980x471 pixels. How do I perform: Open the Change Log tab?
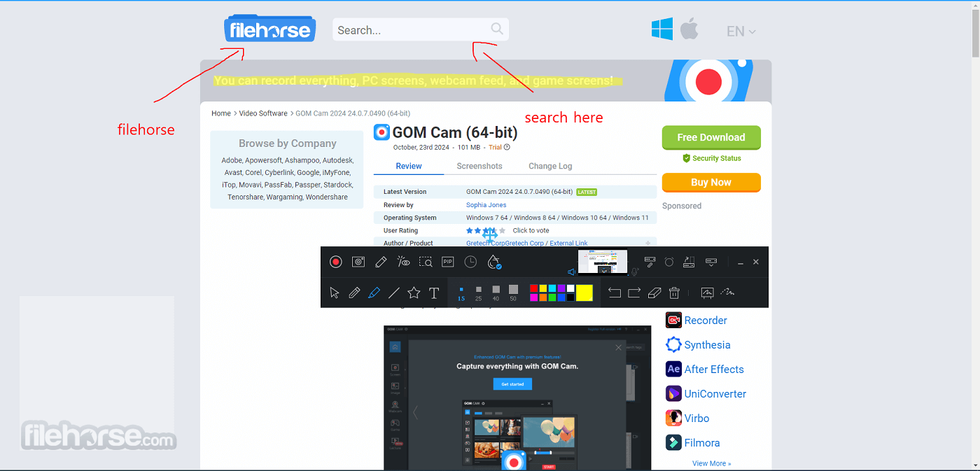pyautogui.click(x=550, y=166)
